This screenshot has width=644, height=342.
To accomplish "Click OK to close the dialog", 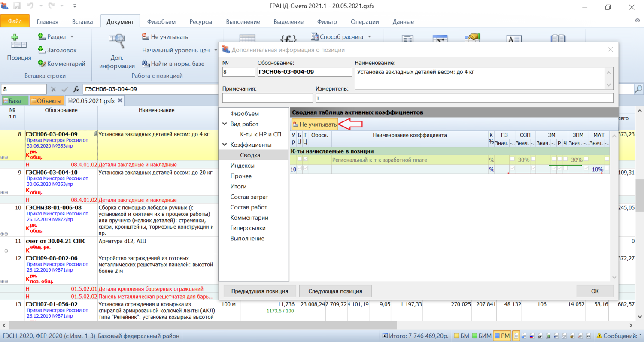I will pyautogui.click(x=595, y=291).
